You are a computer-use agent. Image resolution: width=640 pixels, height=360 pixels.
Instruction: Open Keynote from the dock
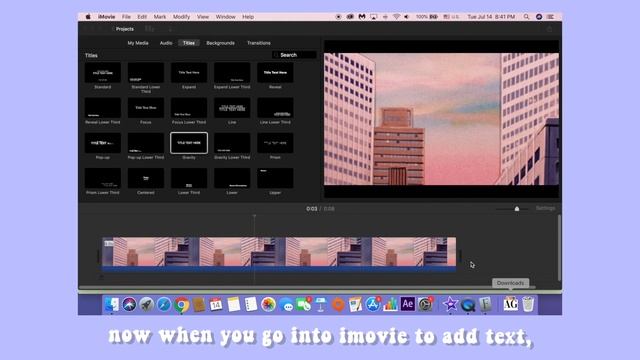coord(321,304)
